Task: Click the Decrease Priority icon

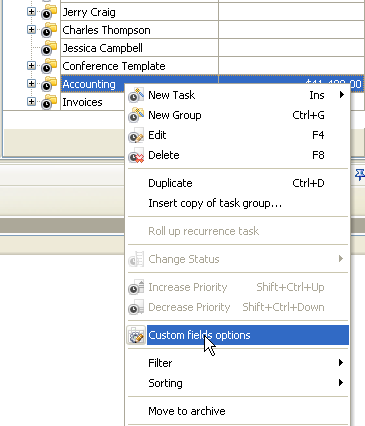Action: 136,307
